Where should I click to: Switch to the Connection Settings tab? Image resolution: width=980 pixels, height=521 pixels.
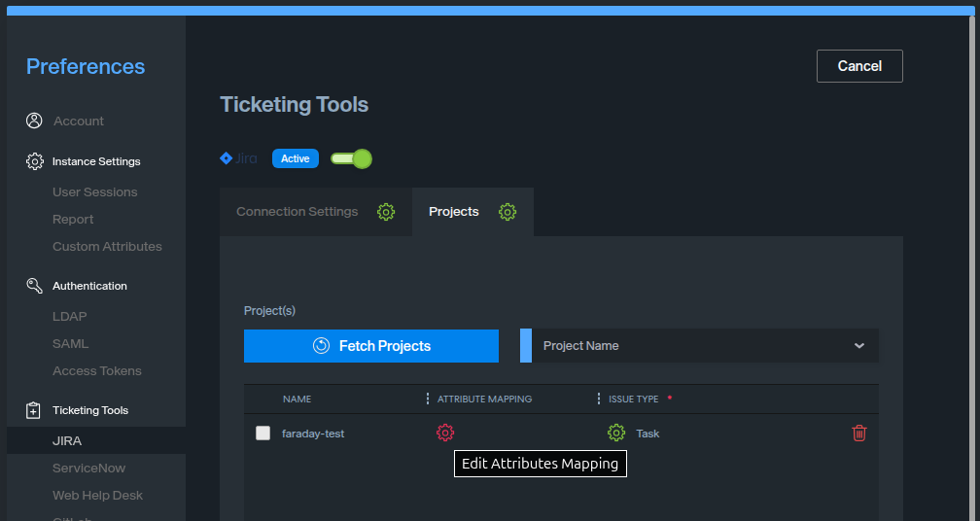(297, 212)
